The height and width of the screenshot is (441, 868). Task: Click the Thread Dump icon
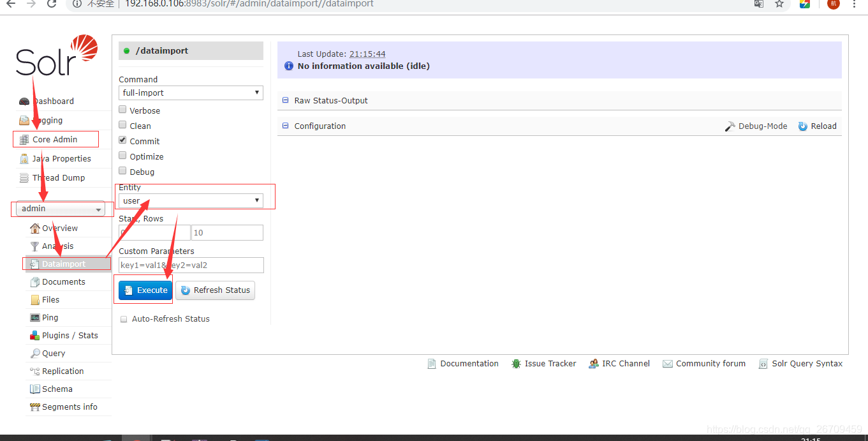24,178
